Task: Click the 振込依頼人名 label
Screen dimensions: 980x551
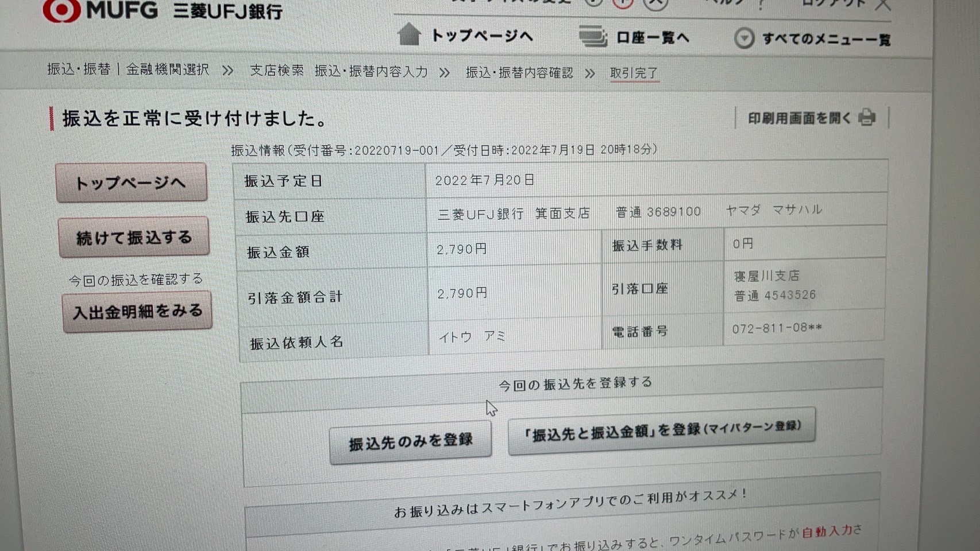Action: [x=296, y=343]
